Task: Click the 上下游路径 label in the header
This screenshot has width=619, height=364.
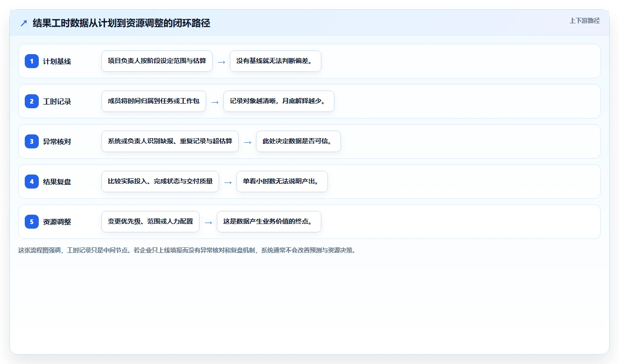Action: (584, 21)
